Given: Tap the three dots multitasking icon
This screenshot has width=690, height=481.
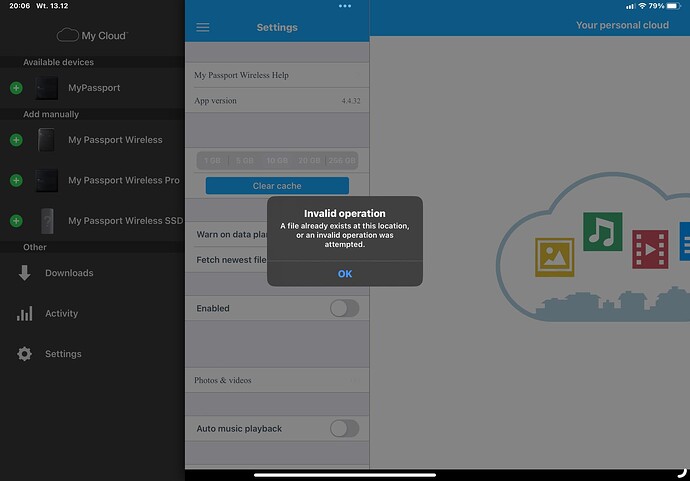Looking at the screenshot, I should click(345, 6).
